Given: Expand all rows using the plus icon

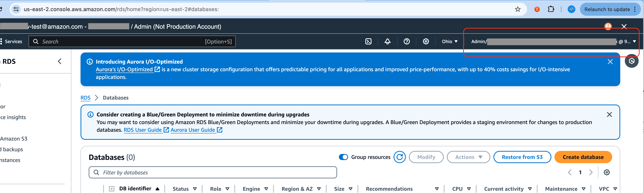Looking at the screenshot, I should pyautogui.click(x=111, y=189).
